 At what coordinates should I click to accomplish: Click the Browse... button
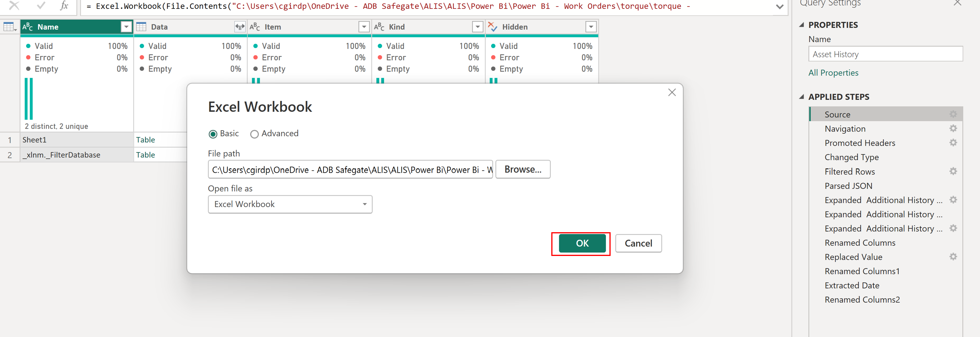[522, 169]
